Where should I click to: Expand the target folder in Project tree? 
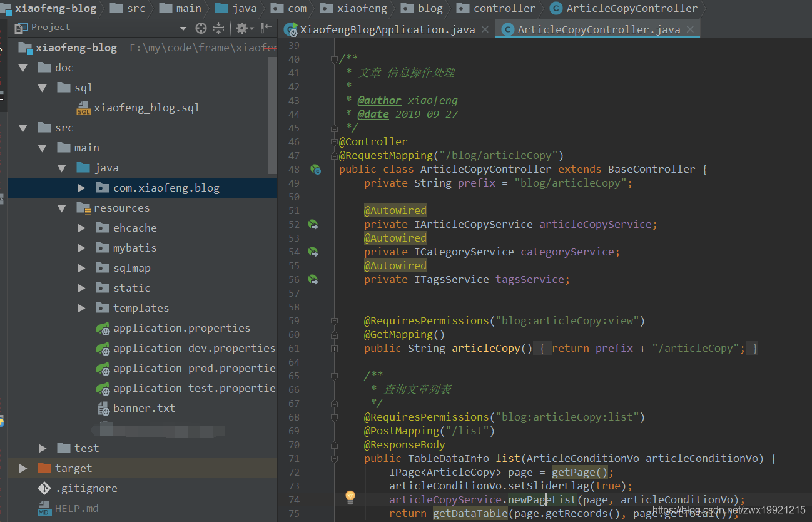pos(23,468)
